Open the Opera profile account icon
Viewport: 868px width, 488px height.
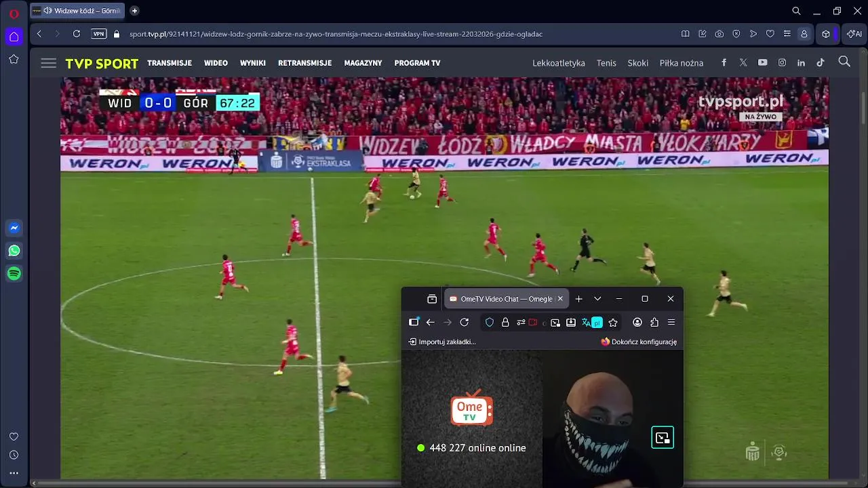[x=804, y=34]
